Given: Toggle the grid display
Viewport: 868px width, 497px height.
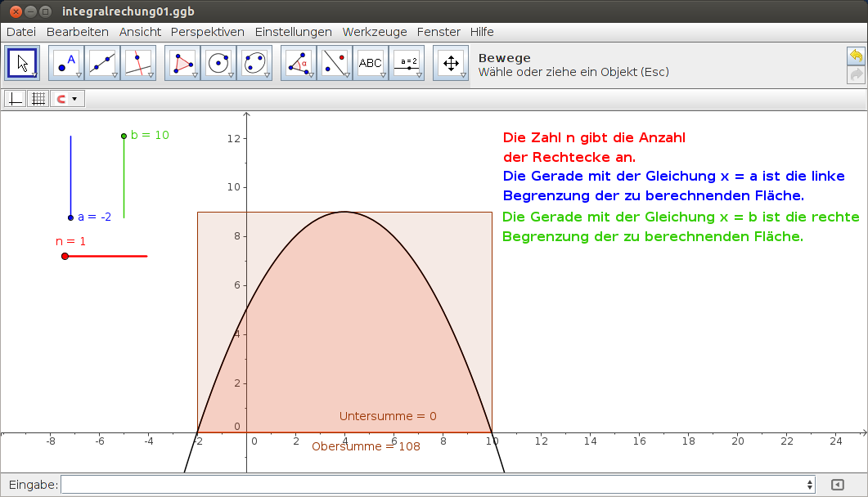Looking at the screenshot, I should (x=38, y=98).
